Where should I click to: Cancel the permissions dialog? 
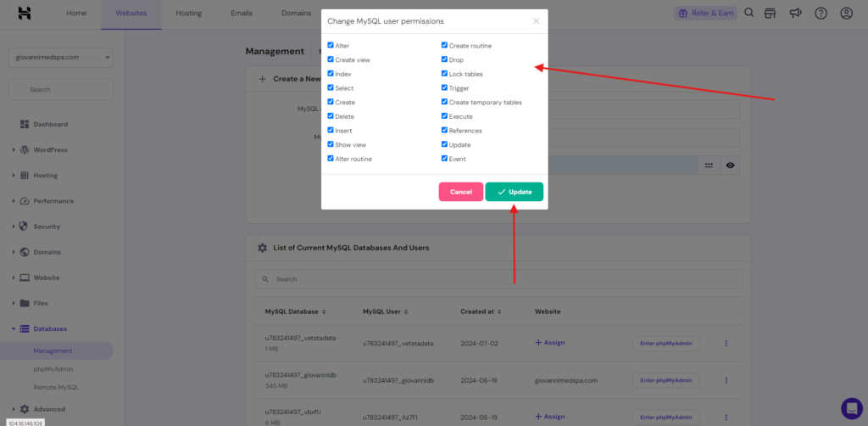coord(460,192)
